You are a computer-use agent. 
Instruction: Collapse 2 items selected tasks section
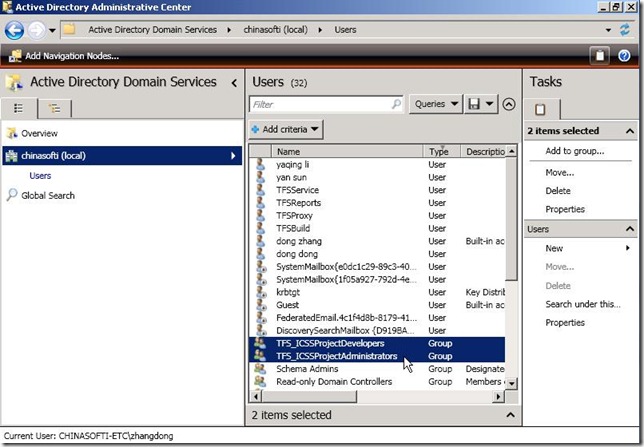pos(630,131)
